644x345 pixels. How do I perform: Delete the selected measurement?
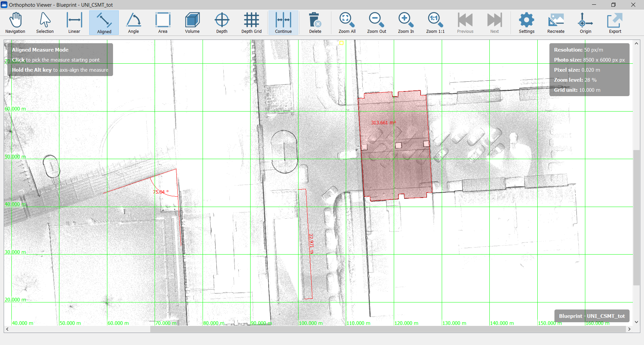[x=315, y=23]
